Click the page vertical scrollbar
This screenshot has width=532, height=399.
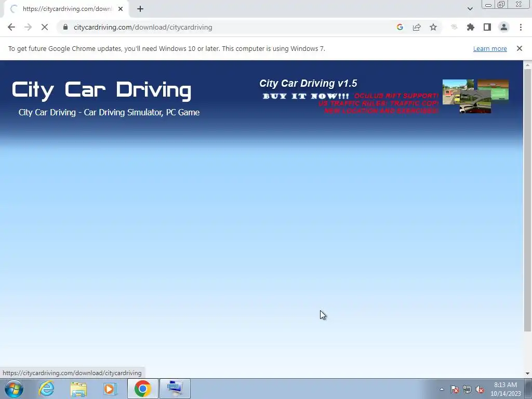[x=527, y=200]
